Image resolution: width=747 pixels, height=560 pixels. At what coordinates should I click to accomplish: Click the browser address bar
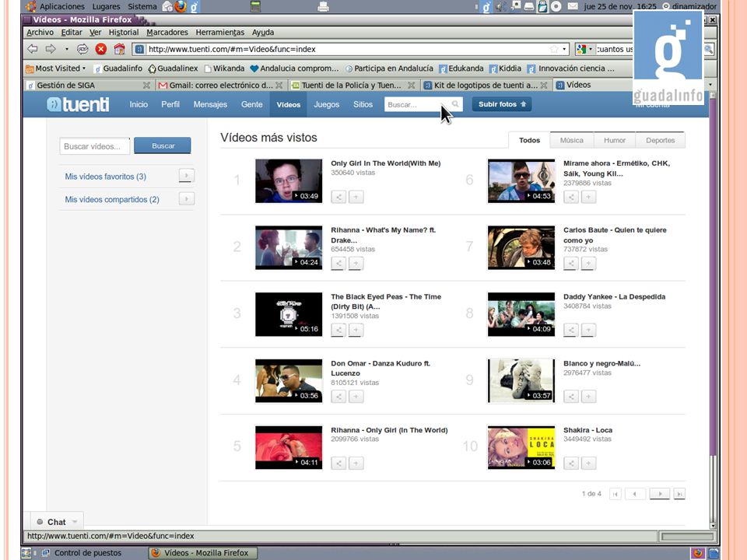coord(350,49)
